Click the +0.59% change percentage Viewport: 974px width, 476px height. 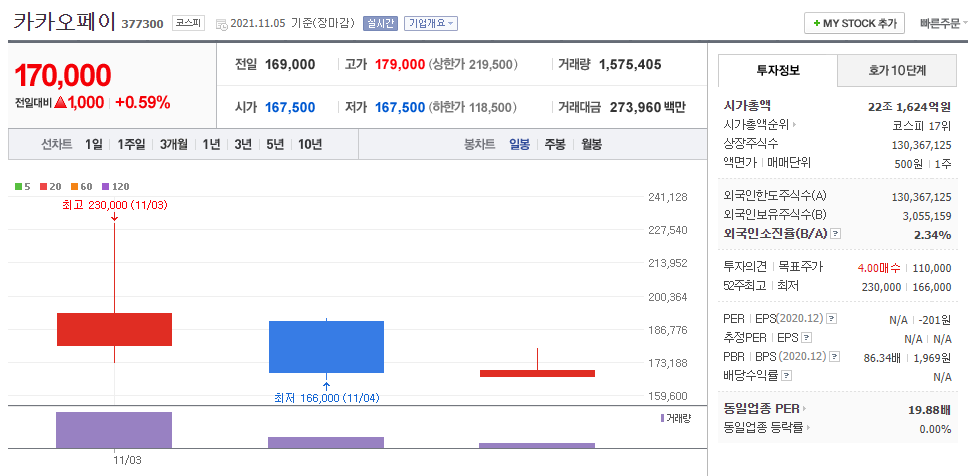[143, 103]
